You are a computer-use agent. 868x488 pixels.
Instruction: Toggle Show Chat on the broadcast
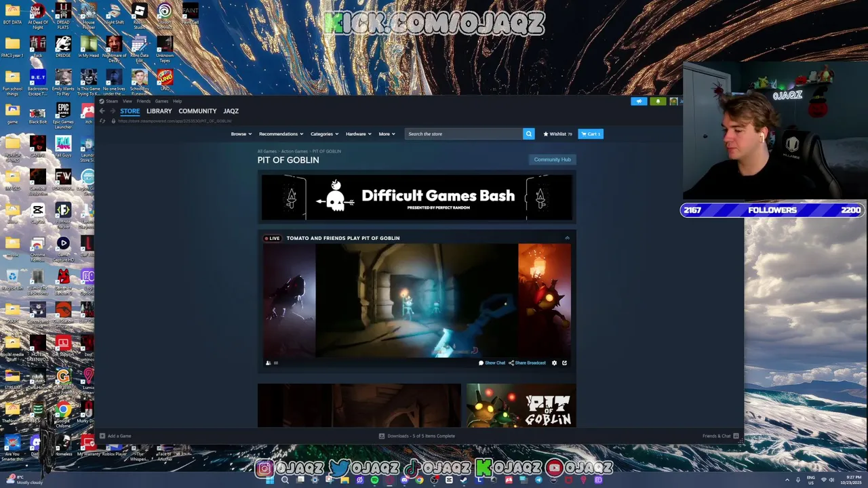tap(492, 363)
